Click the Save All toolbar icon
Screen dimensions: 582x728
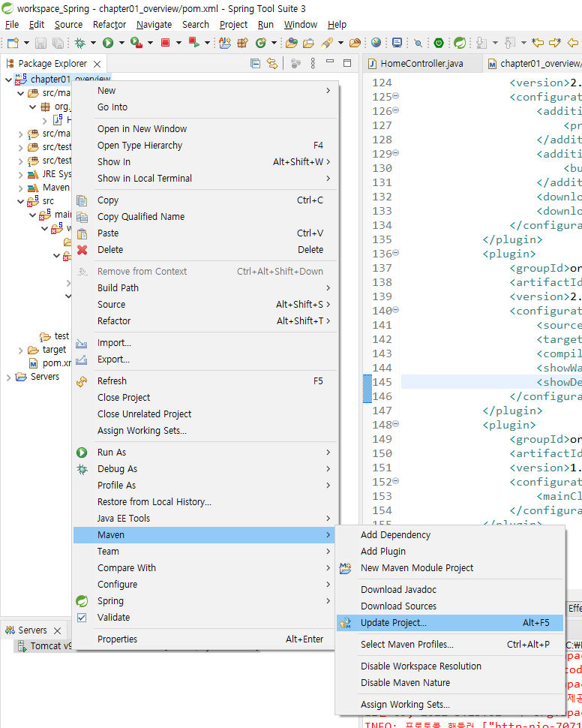tap(58, 43)
